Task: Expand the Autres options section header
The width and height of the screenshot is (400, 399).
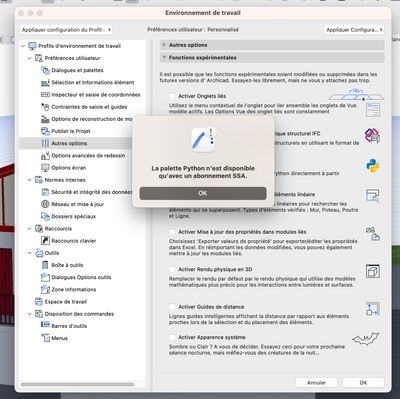Action: (x=272, y=45)
